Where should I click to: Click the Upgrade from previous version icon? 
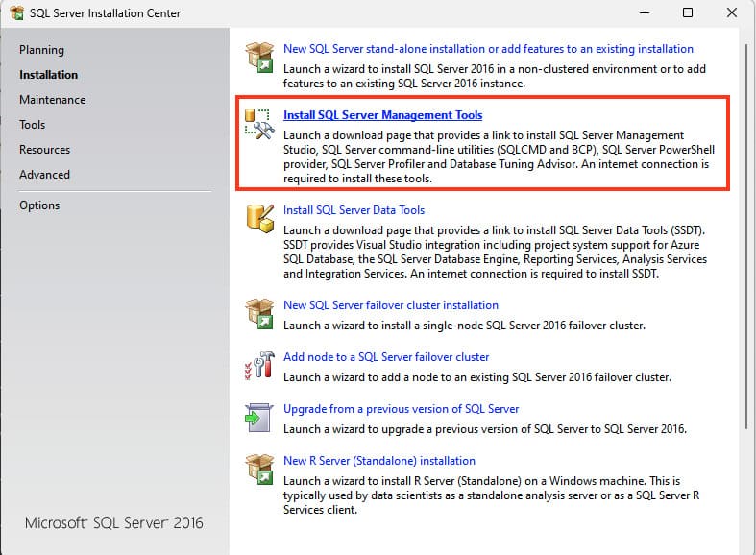pos(259,417)
